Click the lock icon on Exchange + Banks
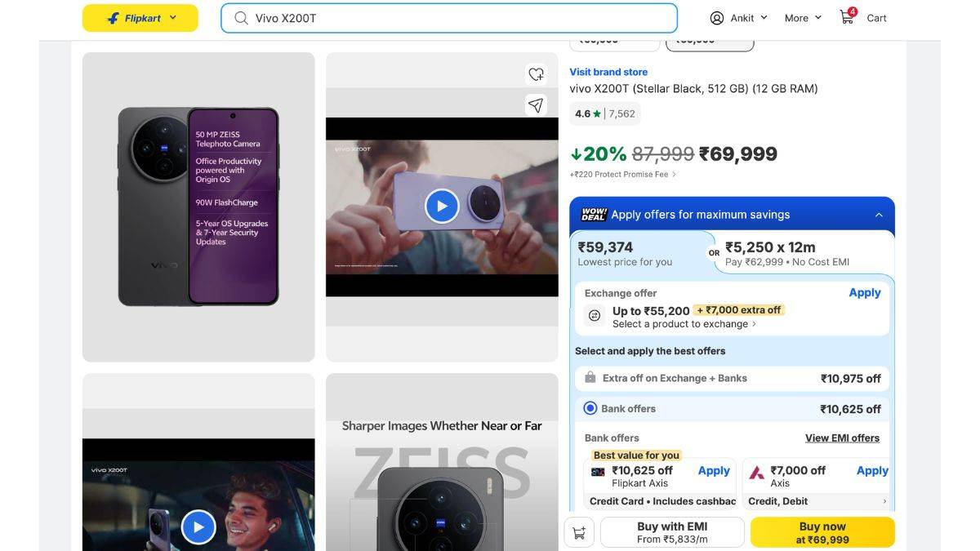The image size is (980, 551). click(x=590, y=378)
